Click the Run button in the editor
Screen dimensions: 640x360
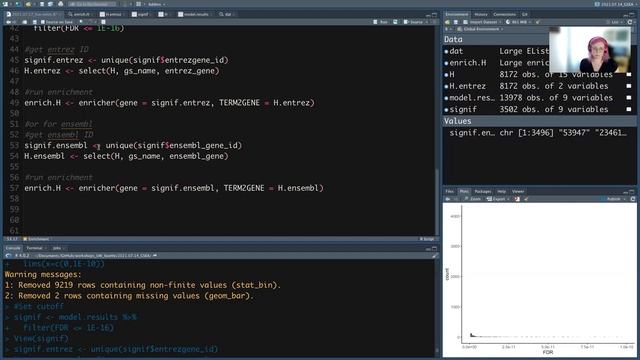click(x=381, y=22)
